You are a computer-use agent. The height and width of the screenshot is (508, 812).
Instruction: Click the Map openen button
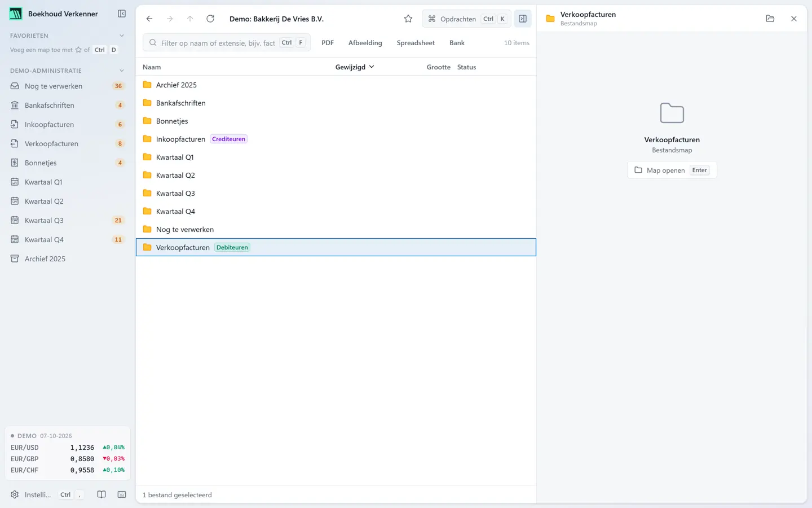(x=672, y=170)
